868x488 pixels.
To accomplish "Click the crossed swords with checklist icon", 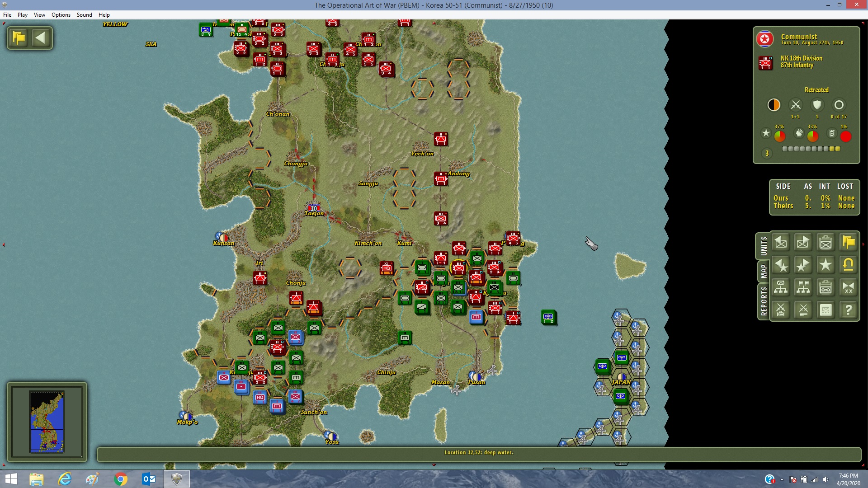I will coord(781,310).
